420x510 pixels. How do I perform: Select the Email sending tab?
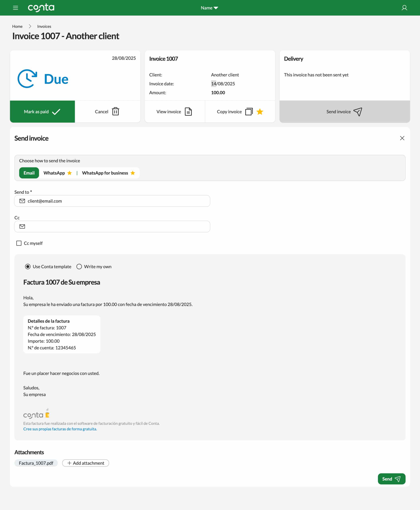coord(29,173)
